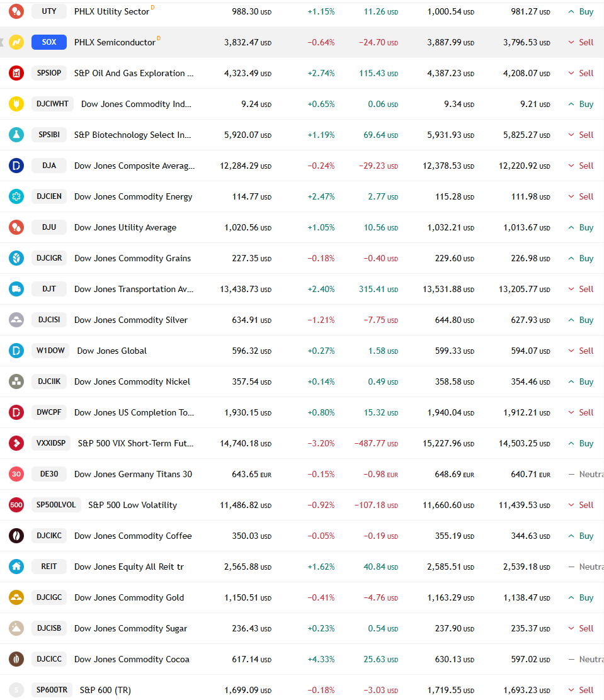Open the SP500LVOL ticker badge
This screenshot has height=700, width=604.
coord(56,504)
